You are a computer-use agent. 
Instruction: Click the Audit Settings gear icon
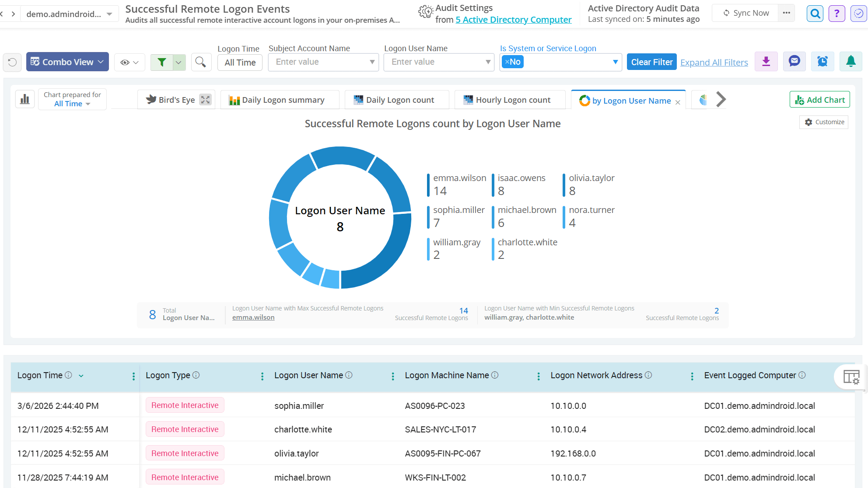tap(425, 12)
